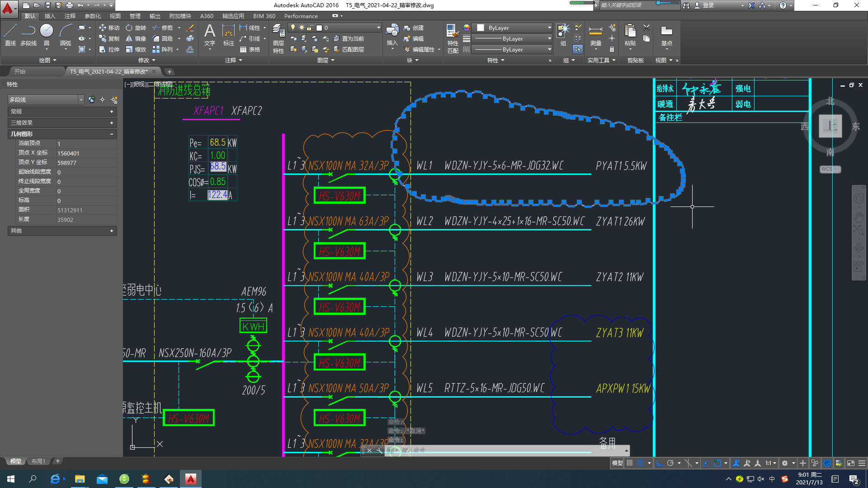Toggle hardware acceleration in status bar
The width and height of the screenshot is (868, 488).
coord(827,463)
